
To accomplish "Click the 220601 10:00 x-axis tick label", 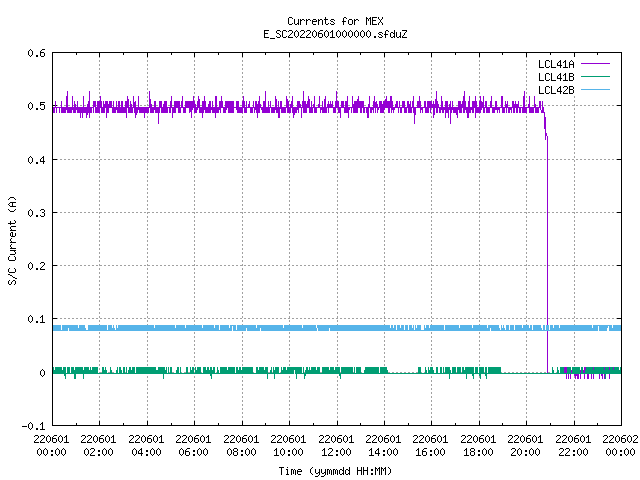I will 289,446.
